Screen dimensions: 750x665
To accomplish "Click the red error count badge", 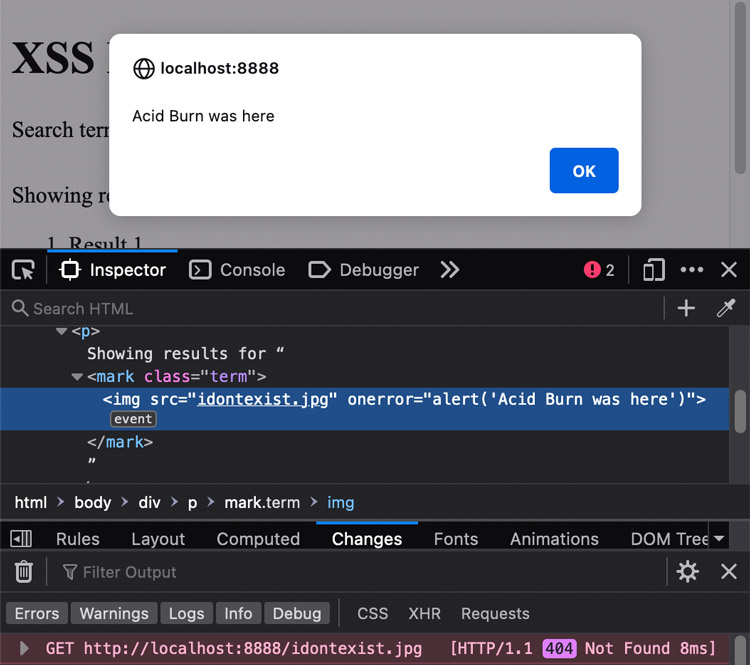I will click(x=599, y=270).
